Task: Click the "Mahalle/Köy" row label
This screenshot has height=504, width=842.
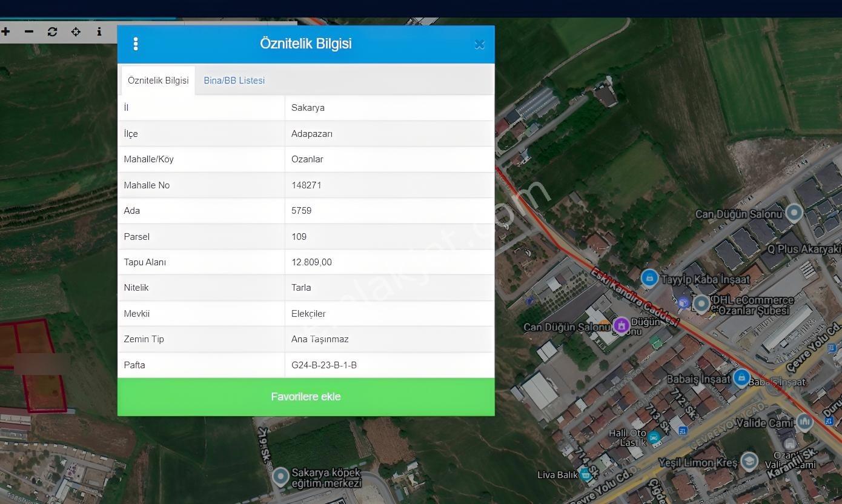Action: coord(149,159)
